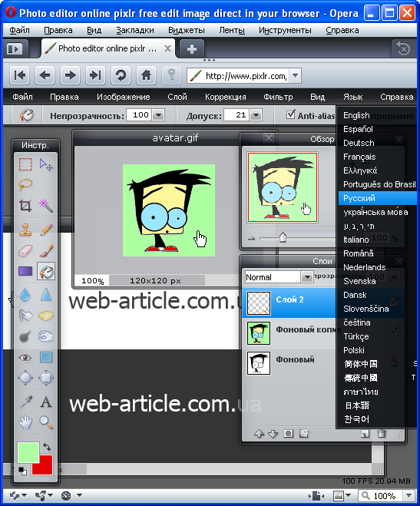
Task: Open pixlr Слой menu
Action: (x=177, y=97)
